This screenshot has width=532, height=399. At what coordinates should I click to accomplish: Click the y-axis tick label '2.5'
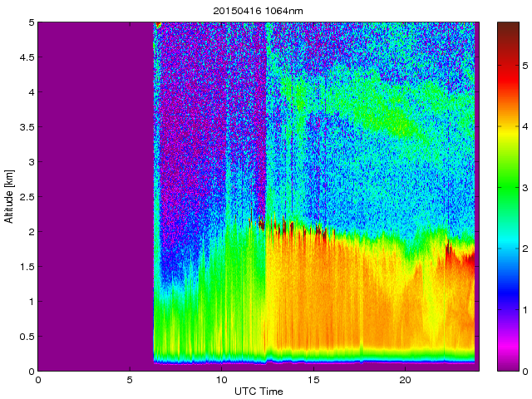pyautogui.click(x=27, y=197)
